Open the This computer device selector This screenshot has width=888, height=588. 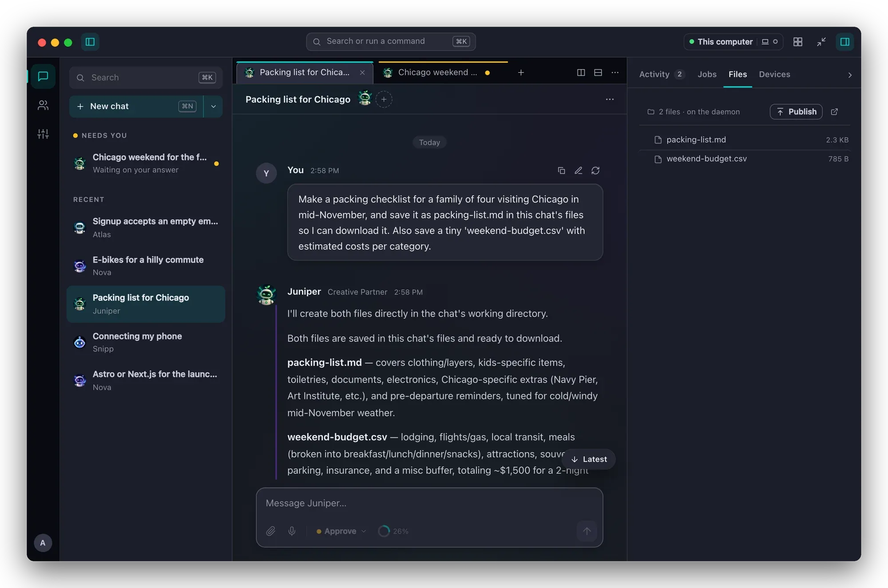[x=733, y=42]
